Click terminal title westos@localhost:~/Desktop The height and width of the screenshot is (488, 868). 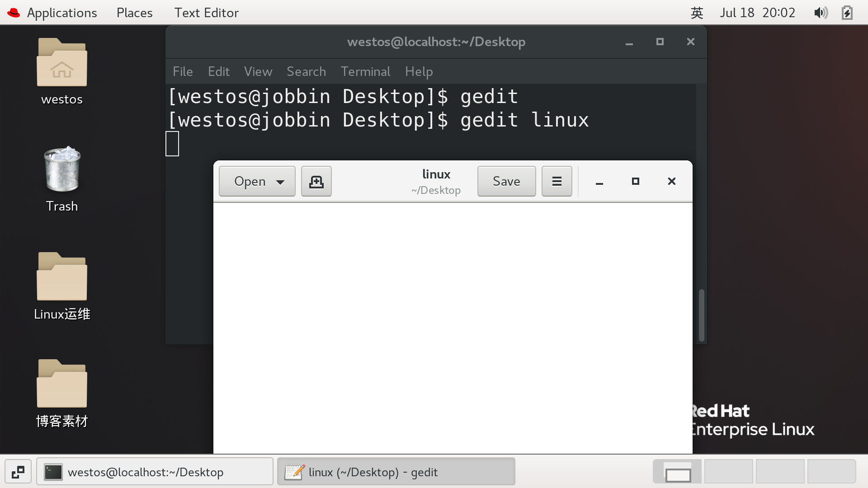436,42
